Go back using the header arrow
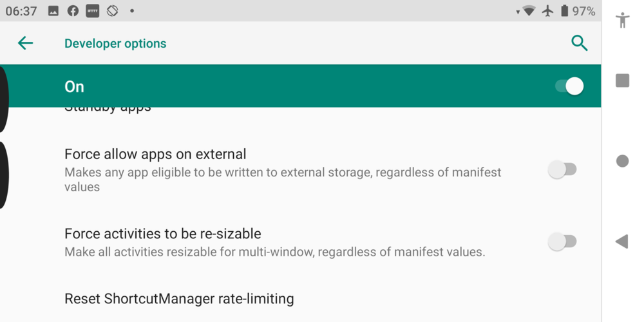 25,43
